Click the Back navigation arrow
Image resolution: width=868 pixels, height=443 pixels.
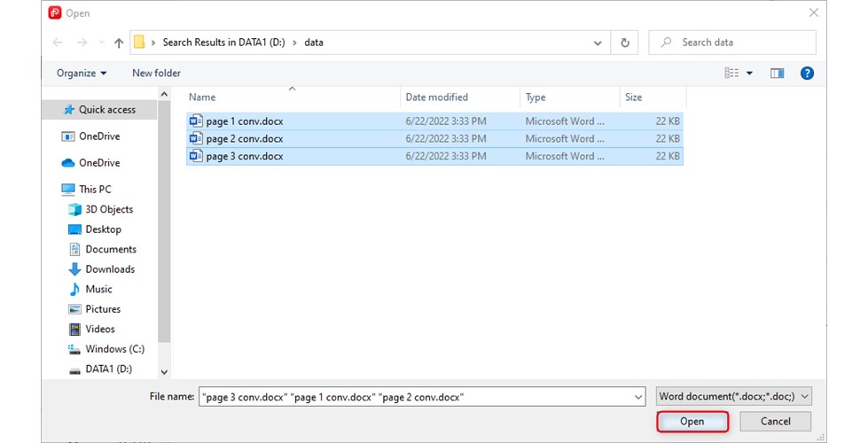(x=58, y=43)
